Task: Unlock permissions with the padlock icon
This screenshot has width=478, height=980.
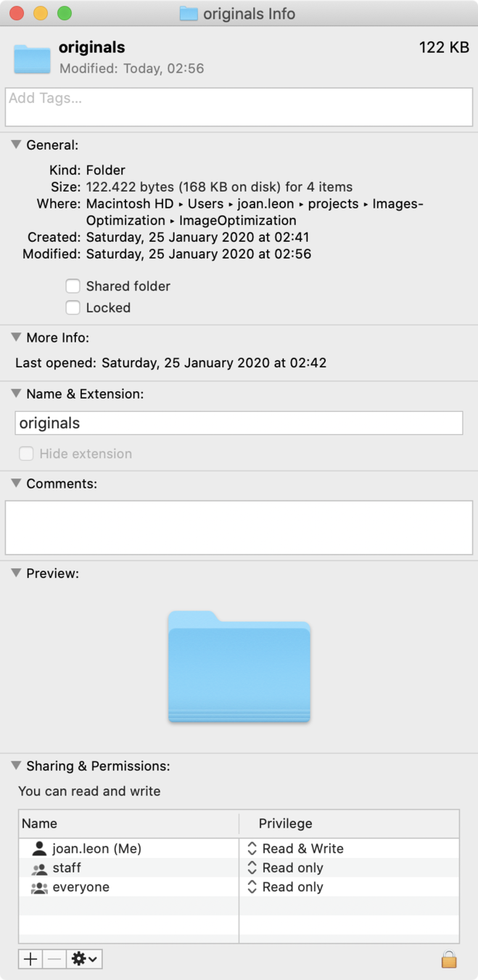Action: pyautogui.click(x=449, y=960)
